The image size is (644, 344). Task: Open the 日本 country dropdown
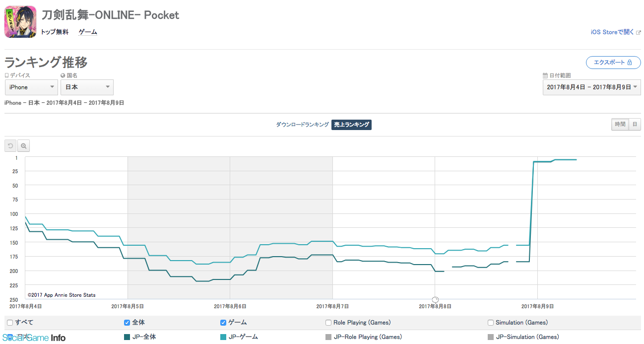(87, 87)
